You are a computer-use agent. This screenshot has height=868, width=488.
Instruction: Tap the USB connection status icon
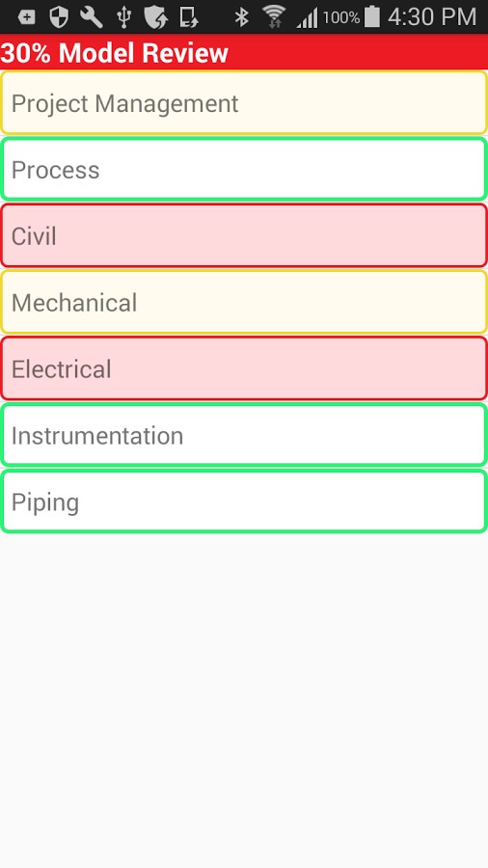click(124, 17)
